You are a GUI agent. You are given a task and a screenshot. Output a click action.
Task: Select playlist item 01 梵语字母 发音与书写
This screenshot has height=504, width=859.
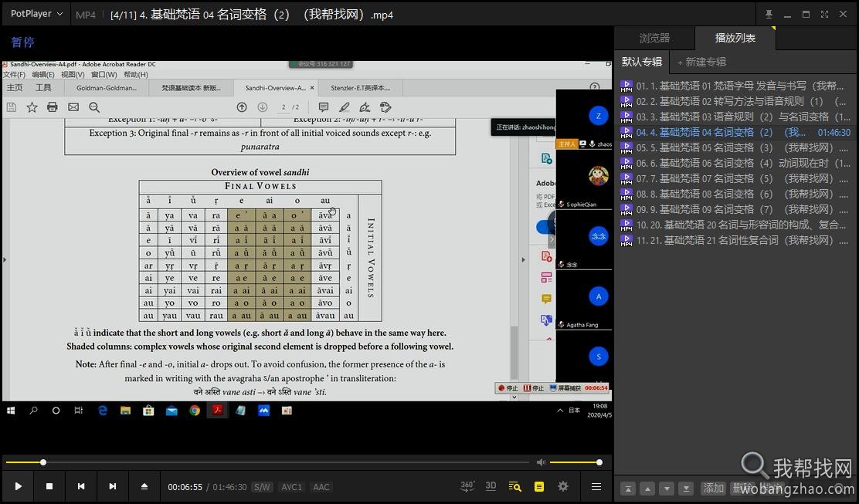point(735,86)
